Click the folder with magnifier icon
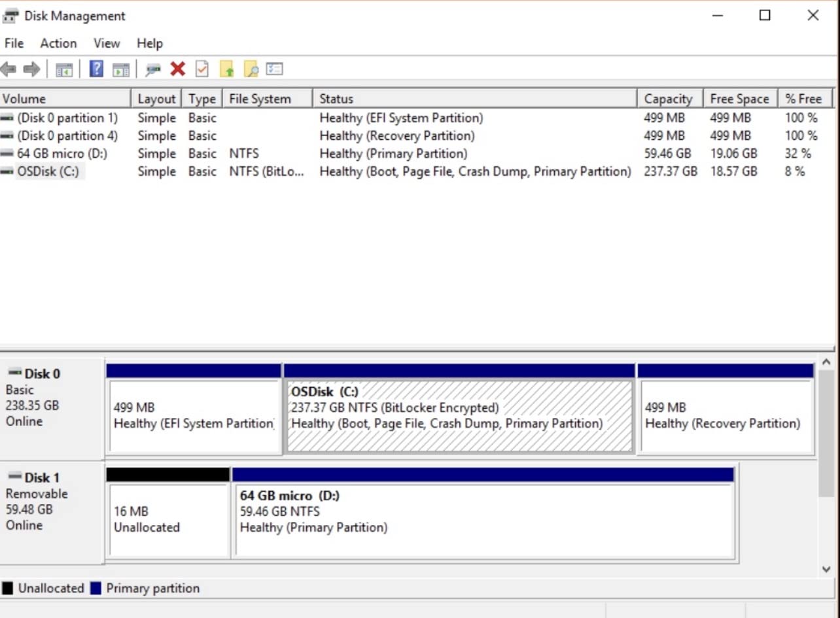840x618 pixels. tap(251, 69)
